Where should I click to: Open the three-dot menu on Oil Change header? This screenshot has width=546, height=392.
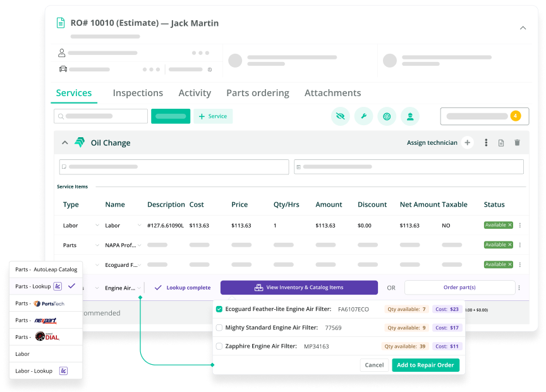[486, 143]
